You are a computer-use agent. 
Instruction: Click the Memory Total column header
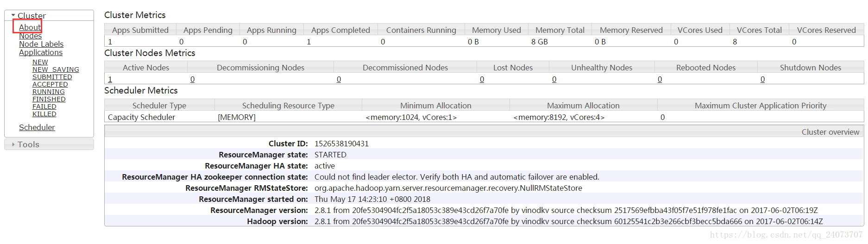click(x=560, y=30)
